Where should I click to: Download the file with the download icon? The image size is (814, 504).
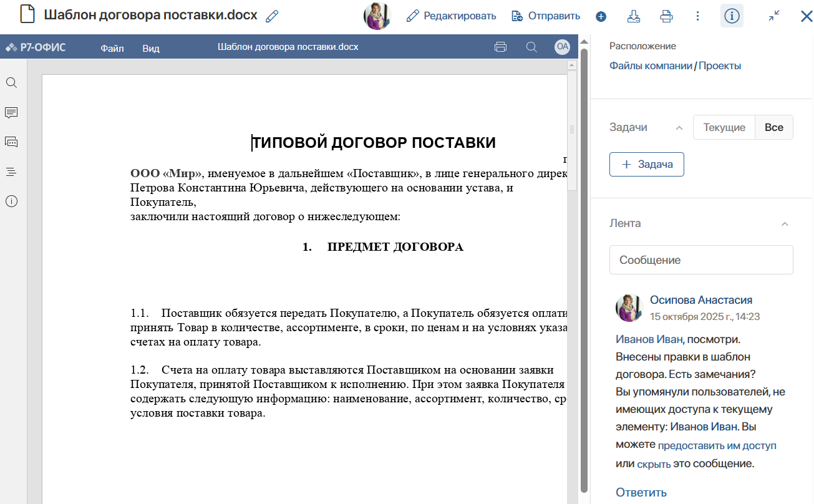point(633,16)
